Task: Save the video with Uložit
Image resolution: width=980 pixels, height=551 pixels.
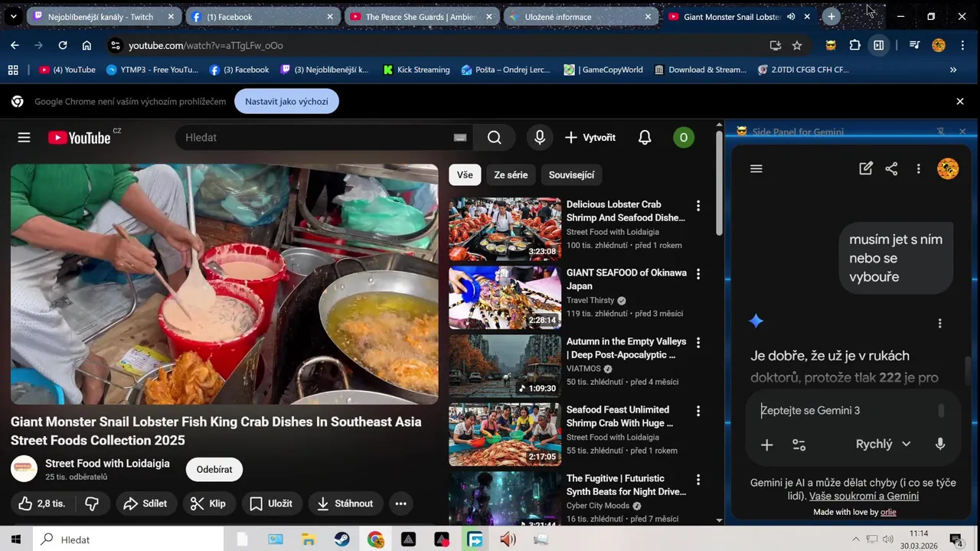Action: pyautogui.click(x=271, y=504)
